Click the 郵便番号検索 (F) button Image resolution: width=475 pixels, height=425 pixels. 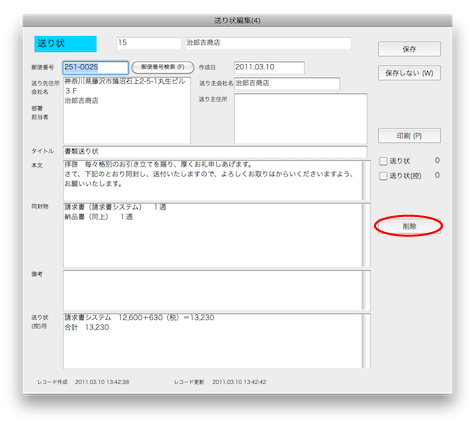[163, 67]
